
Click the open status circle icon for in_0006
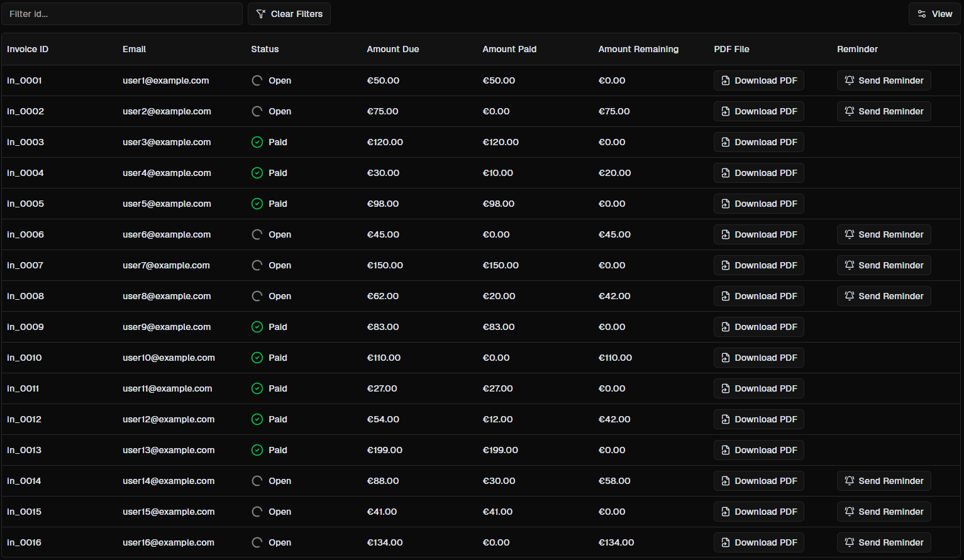[257, 234]
